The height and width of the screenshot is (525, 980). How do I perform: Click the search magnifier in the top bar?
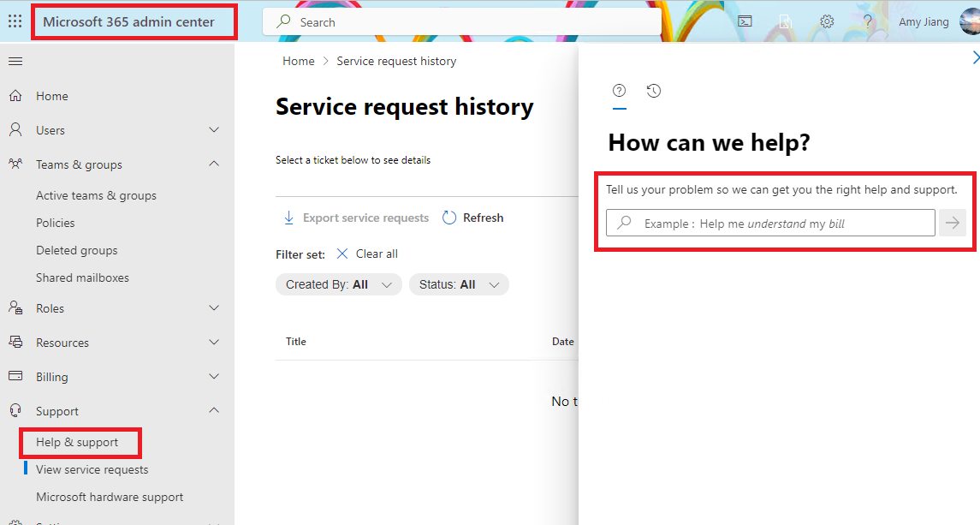282,21
